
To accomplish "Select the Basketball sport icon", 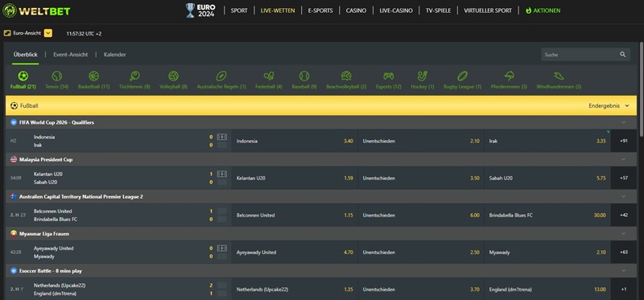I will [x=93, y=76].
